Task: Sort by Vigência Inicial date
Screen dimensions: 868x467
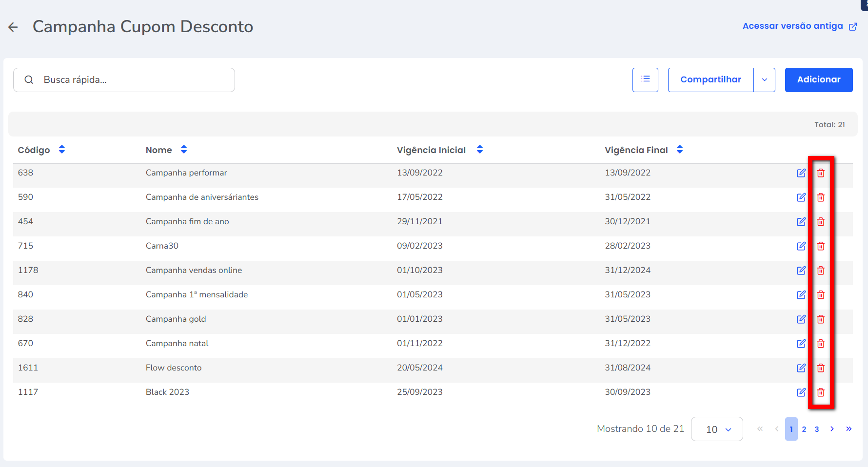Action: tap(480, 150)
